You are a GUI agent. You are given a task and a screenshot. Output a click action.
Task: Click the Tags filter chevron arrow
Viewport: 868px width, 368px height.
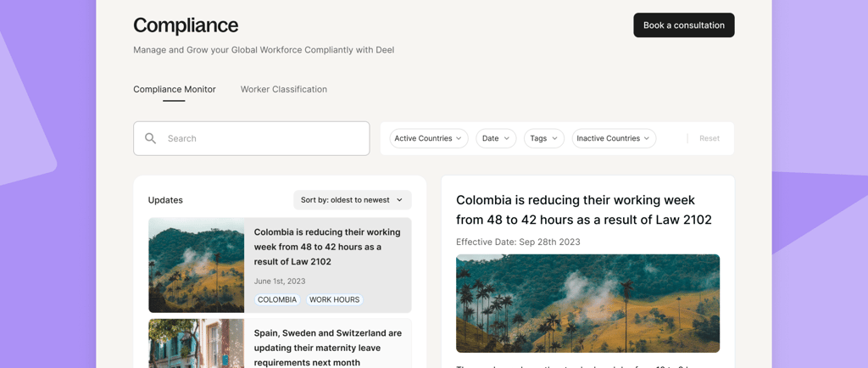coord(554,138)
